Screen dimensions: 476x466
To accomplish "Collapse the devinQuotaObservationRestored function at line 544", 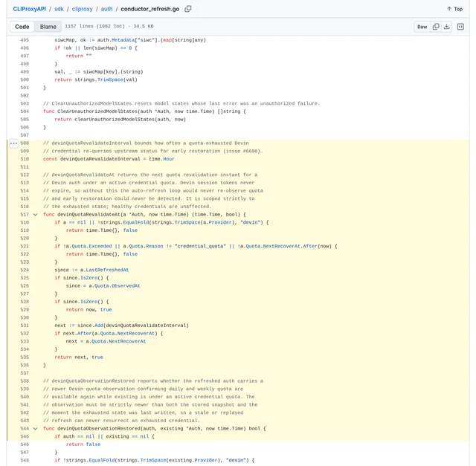I will 35,428.
